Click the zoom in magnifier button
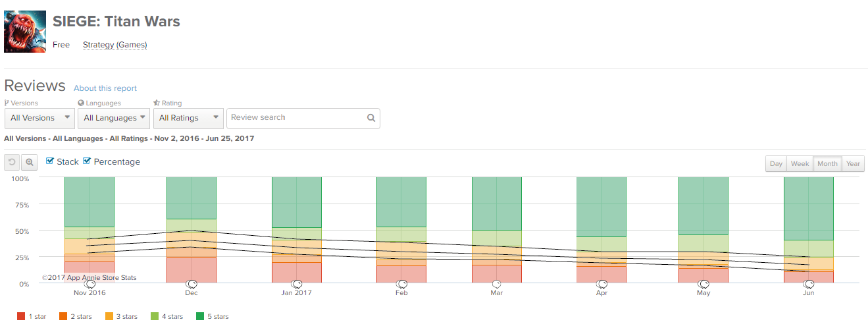Screen dimensions: 868x330 pos(30,163)
